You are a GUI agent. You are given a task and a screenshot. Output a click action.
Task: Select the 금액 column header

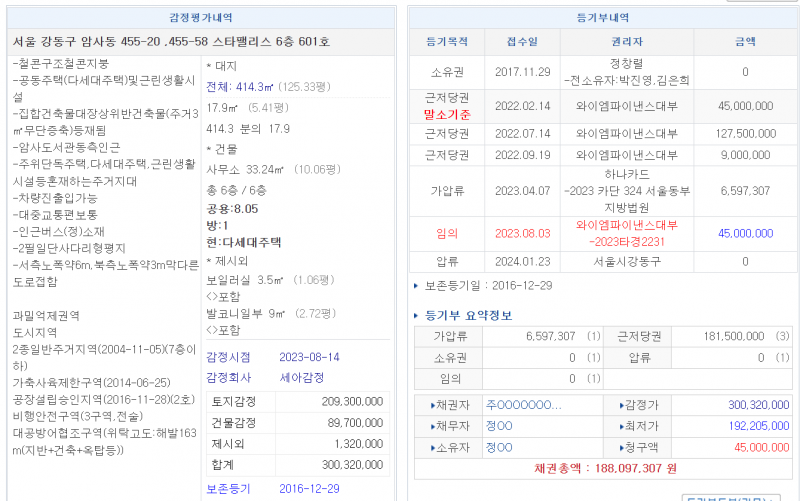click(745, 42)
